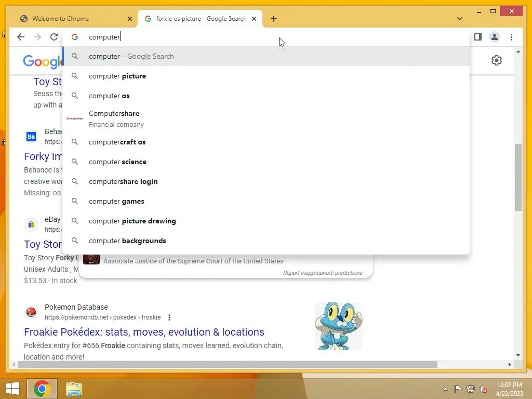The width and height of the screenshot is (532, 399).
Task: Choose 'computer os' suggestion
Action: [267, 96]
